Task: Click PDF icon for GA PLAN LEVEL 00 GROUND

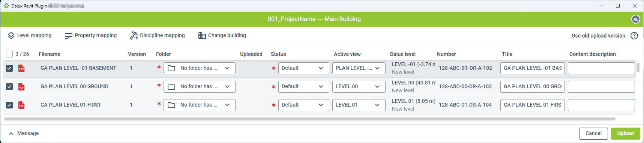Action: pyautogui.click(x=21, y=87)
